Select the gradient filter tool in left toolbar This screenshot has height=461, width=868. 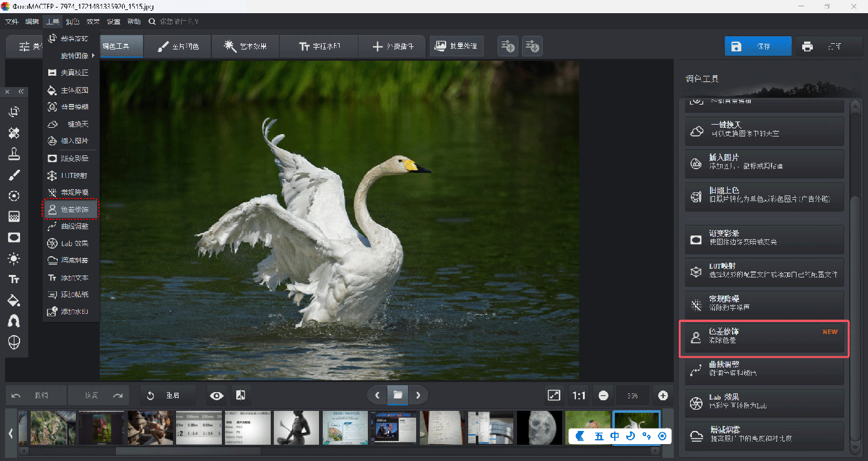click(x=14, y=217)
